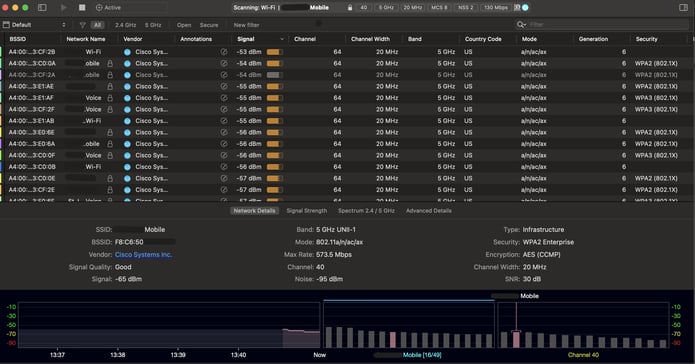Click annotation icon for A4:00:...3:CF:2B row
The width and height of the screenshot is (695, 364).
tap(224, 52)
